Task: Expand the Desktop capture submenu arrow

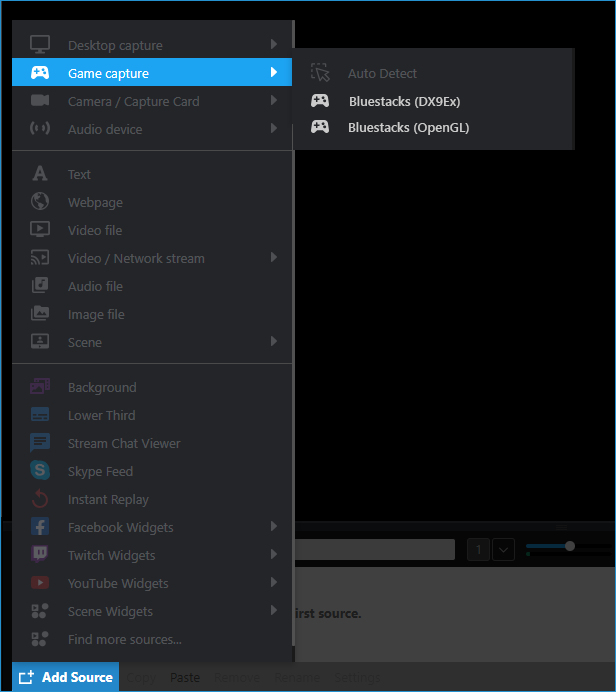Action: click(274, 44)
